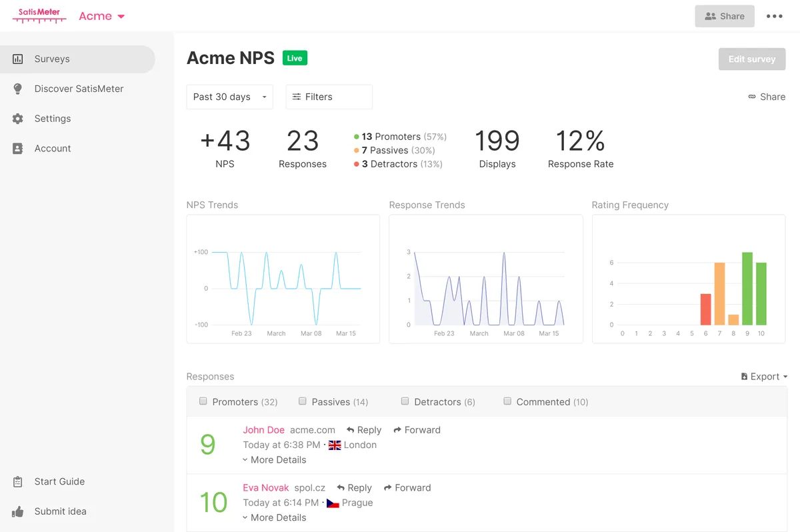Click the red Detractors dot
The height and width of the screenshot is (532, 800).
tap(357, 164)
